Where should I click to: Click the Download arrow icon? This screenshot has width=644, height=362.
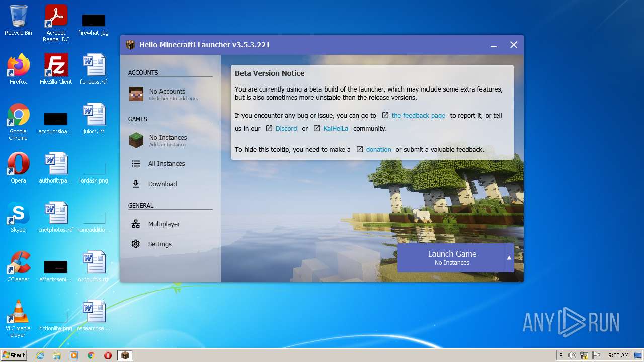click(x=136, y=184)
